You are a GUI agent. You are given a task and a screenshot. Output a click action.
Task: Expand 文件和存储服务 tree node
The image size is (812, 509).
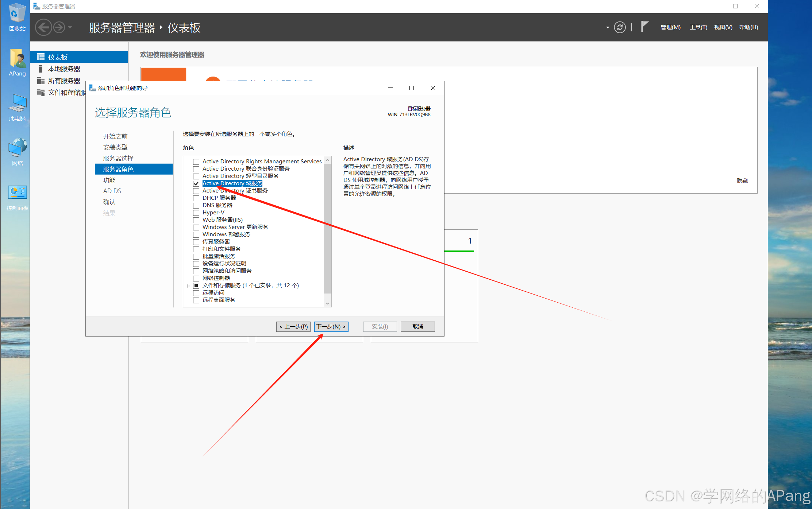tap(188, 285)
